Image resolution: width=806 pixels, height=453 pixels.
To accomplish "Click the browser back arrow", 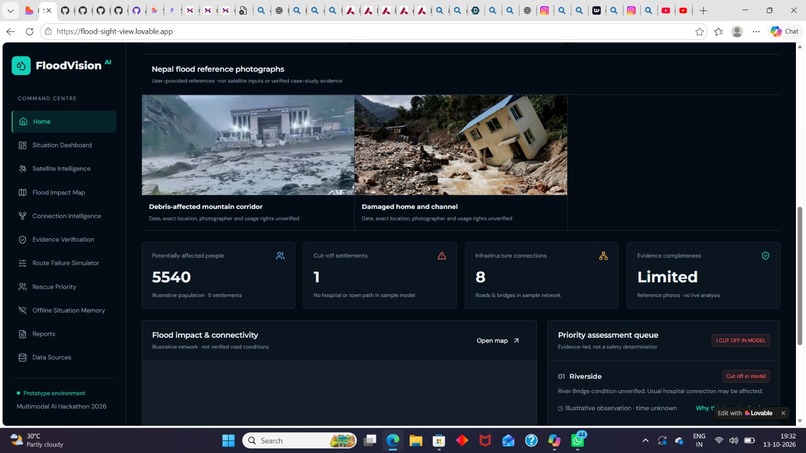I will point(10,31).
